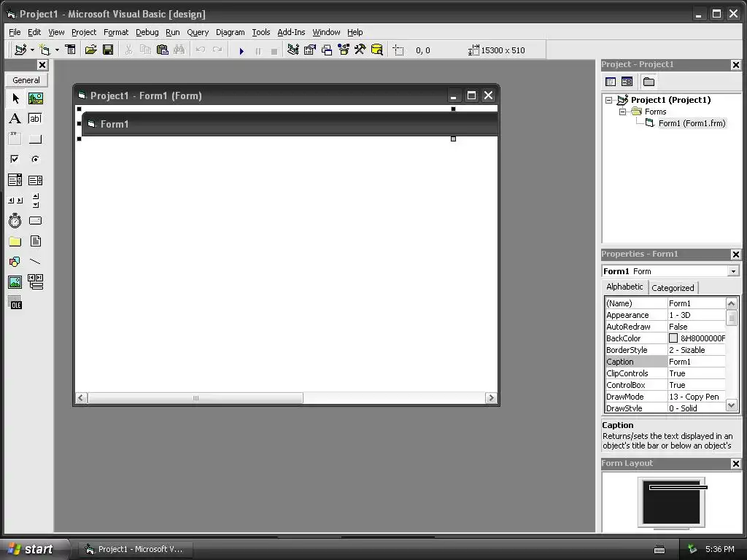Open the Debug menu
Viewport: 747px width, 560px height.
click(147, 32)
